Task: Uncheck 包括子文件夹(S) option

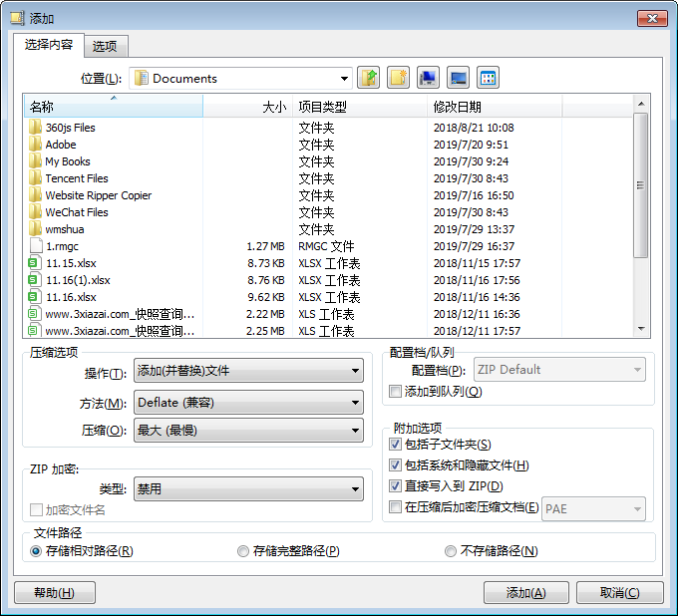Action: [395, 444]
